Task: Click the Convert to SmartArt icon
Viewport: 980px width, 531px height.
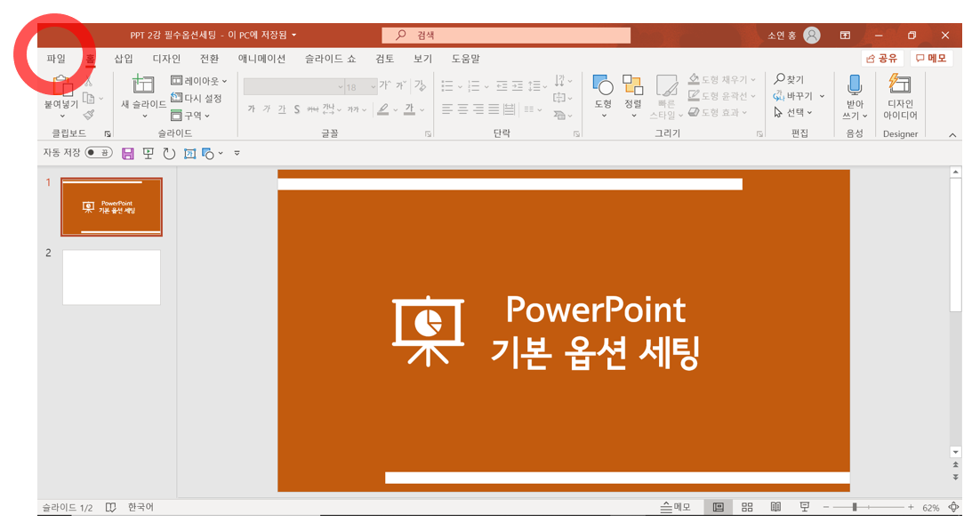Action: [560, 115]
